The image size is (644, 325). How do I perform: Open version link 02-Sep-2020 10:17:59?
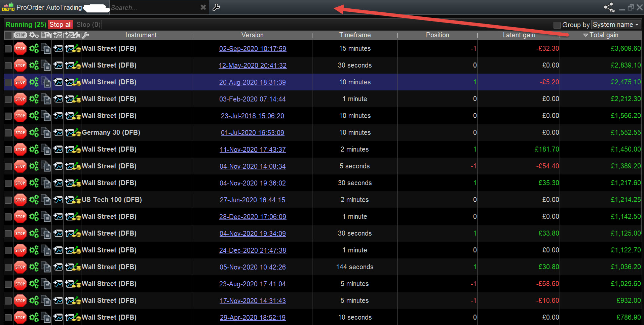[253, 49]
